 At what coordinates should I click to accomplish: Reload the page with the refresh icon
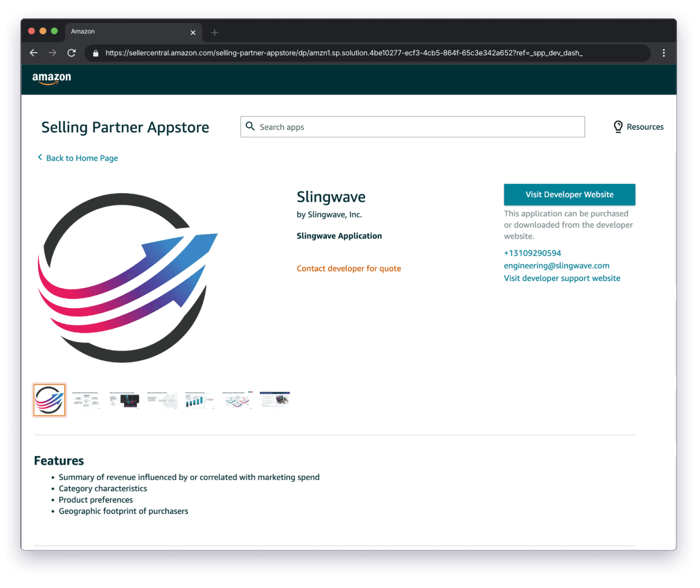click(72, 53)
